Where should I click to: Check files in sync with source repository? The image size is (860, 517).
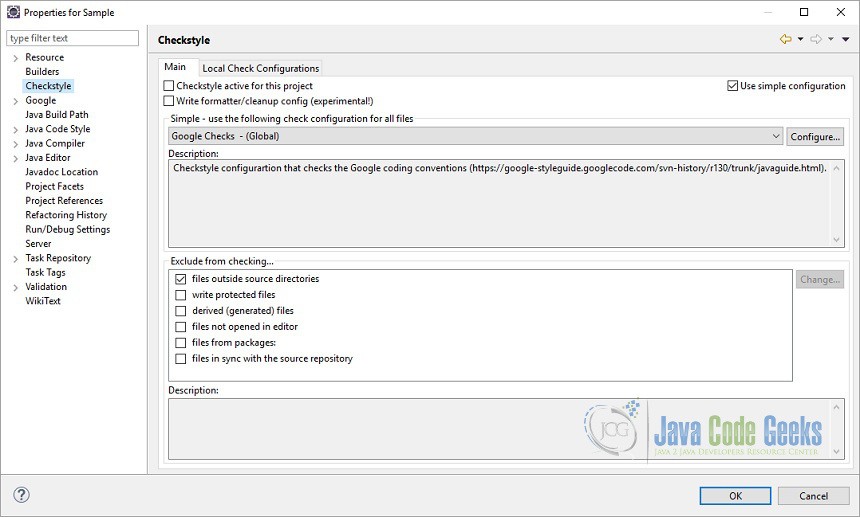[180, 359]
